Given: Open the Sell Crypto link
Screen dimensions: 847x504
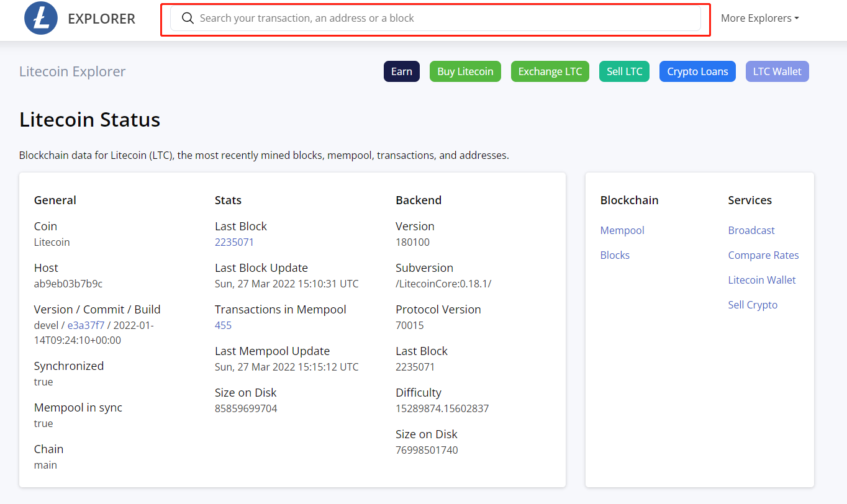Looking at the screenshot, I should (753, 305).
